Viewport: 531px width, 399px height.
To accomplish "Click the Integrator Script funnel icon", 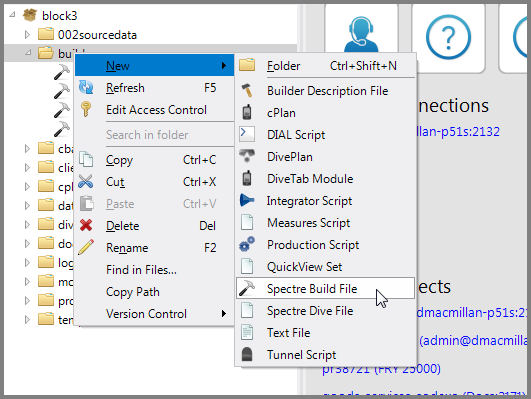I will coord(247,201).
